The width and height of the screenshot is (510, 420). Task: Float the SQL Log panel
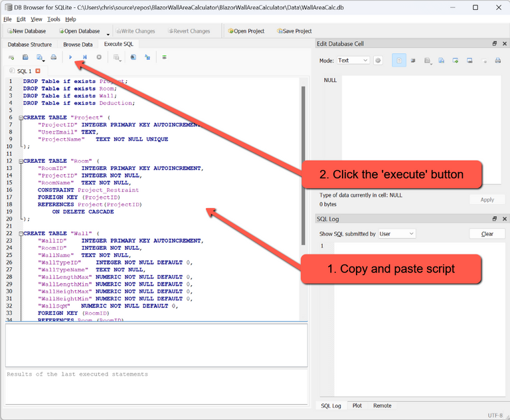pyautogui.click(x=494, y=219)
